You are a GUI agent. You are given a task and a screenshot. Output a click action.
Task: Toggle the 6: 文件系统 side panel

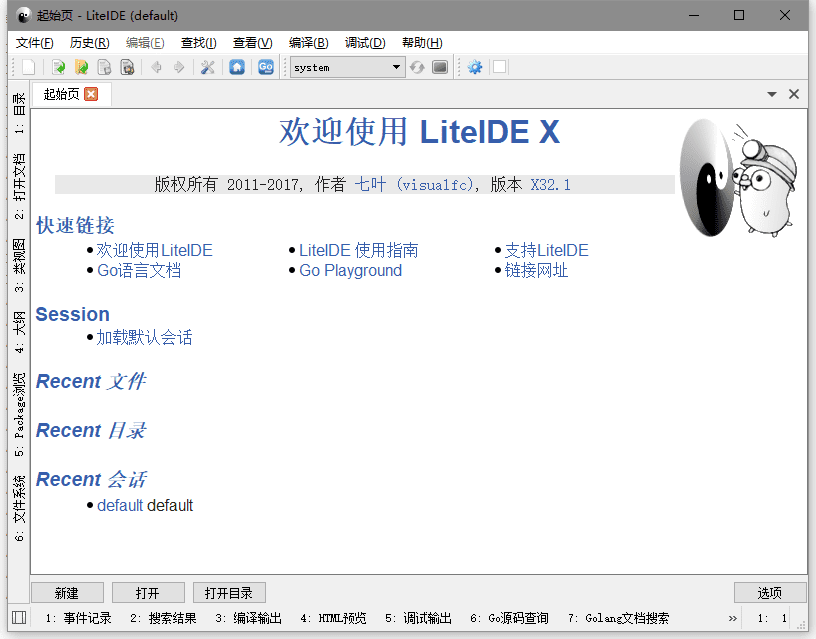tap(19, 508)
